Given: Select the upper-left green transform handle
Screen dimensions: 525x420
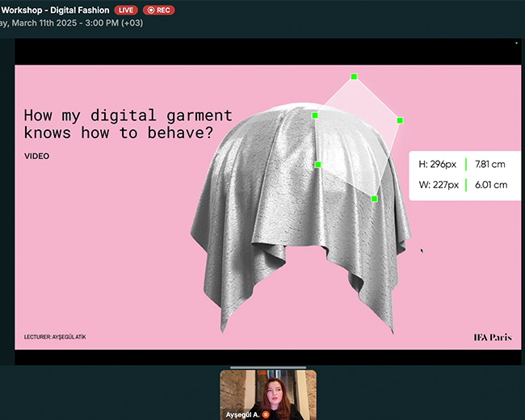Looking at the screenshot, I should point(315,115).
